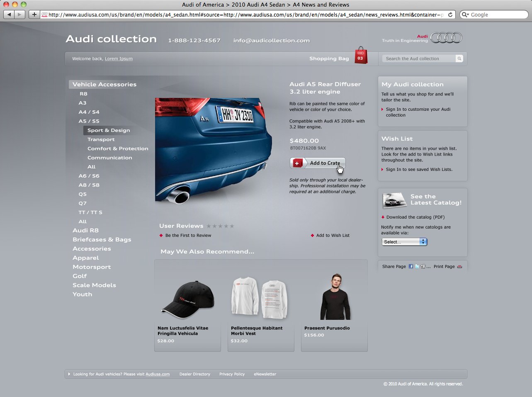This screenshot has height=397, width=532.
Task: Open the Privacy Policy footer link
Action: coord(232,374)
